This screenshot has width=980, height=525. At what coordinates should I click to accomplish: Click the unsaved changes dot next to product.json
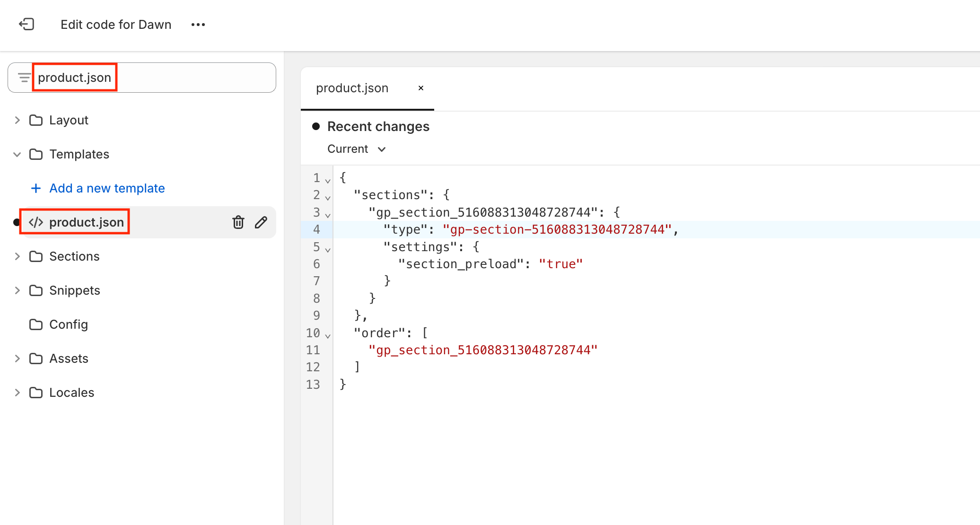[17, 222]
